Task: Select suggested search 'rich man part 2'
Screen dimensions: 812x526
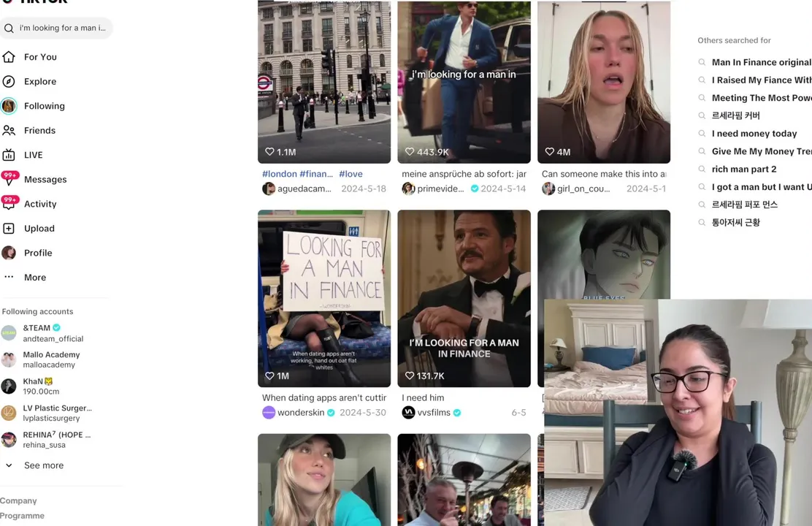Action: (743, 169)
